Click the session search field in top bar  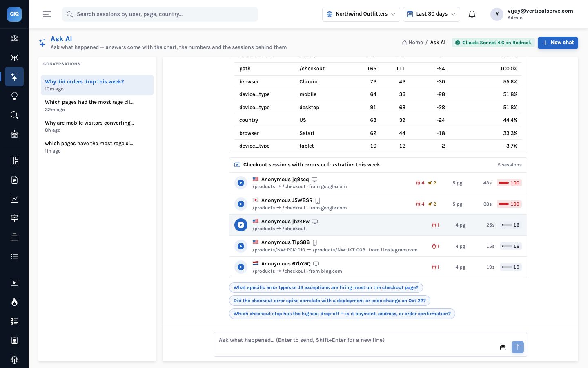point(160,14)
